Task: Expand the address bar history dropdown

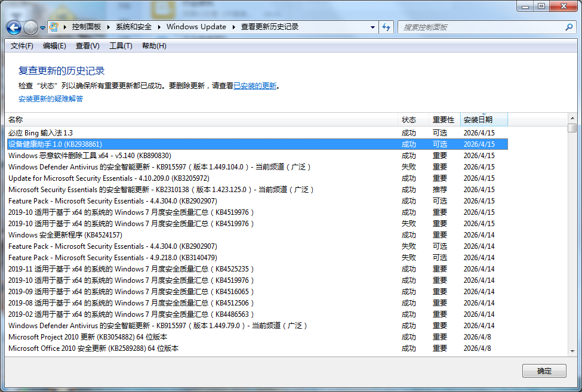Action: 372,27
